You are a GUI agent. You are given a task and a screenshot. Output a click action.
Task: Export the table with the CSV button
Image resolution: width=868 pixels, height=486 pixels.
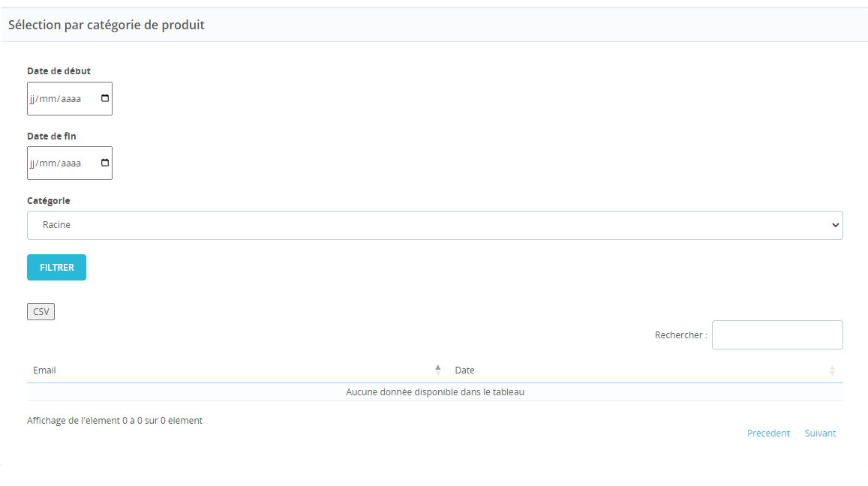point(41,311)
